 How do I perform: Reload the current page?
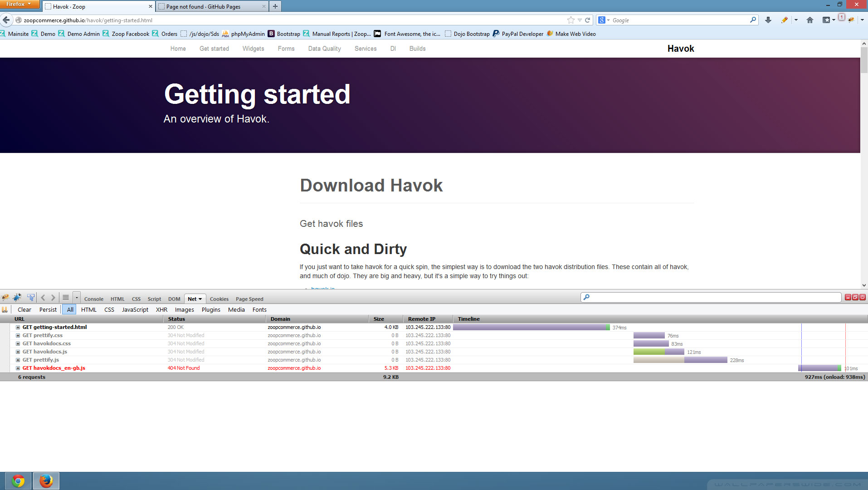pos(588,20)
